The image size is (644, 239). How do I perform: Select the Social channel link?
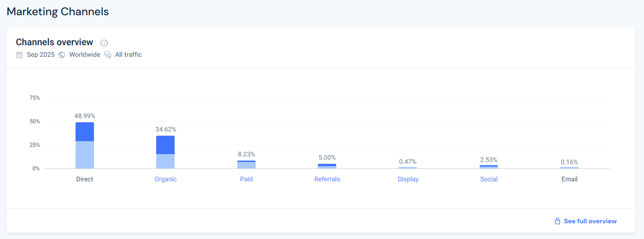pos(489,179)
